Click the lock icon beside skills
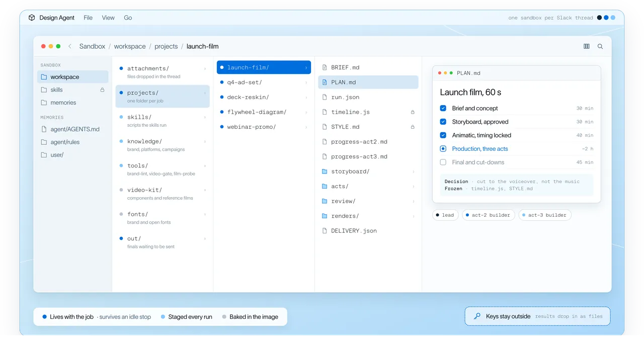The image size is (644, 345). pyautogui.click(x=102, y=90)
